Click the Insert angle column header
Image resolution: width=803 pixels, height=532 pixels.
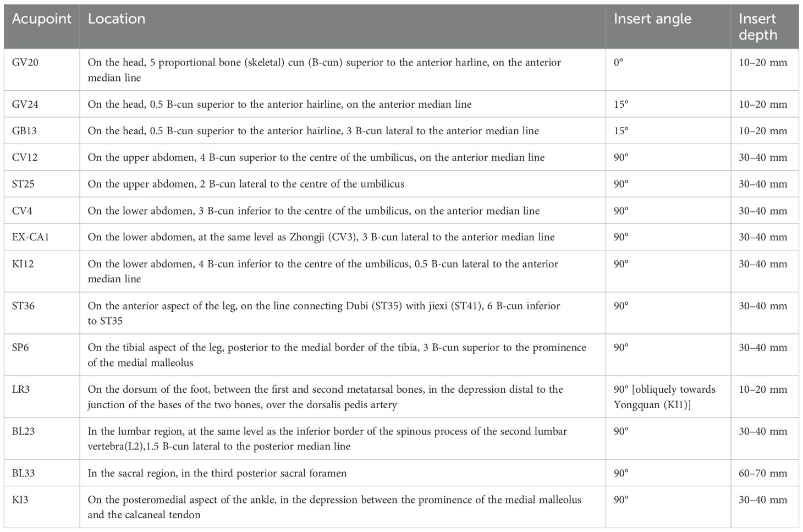pyautogui.click(x=652, y=19)
